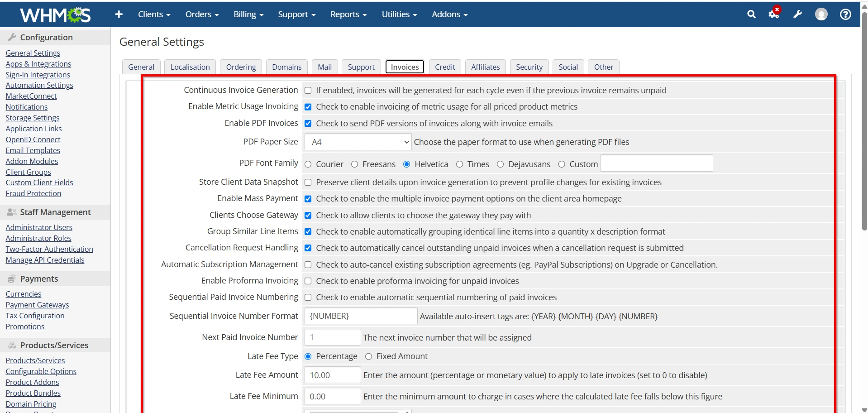
Task: Enable Store Client Data Snapshot
Action: click(x=308, y=182)
